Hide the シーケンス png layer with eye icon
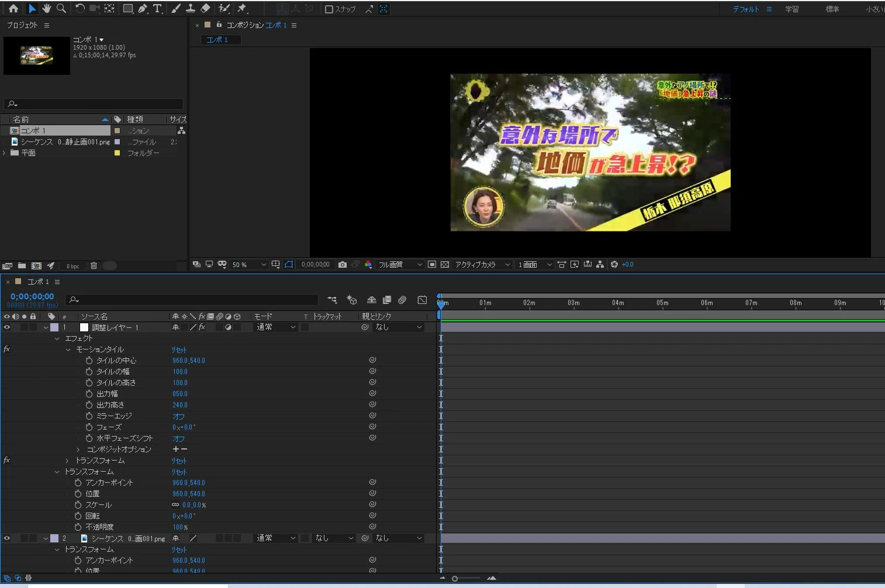Viewport: 885px width, 588px height. pyautogui.click(x=7, y=538)
